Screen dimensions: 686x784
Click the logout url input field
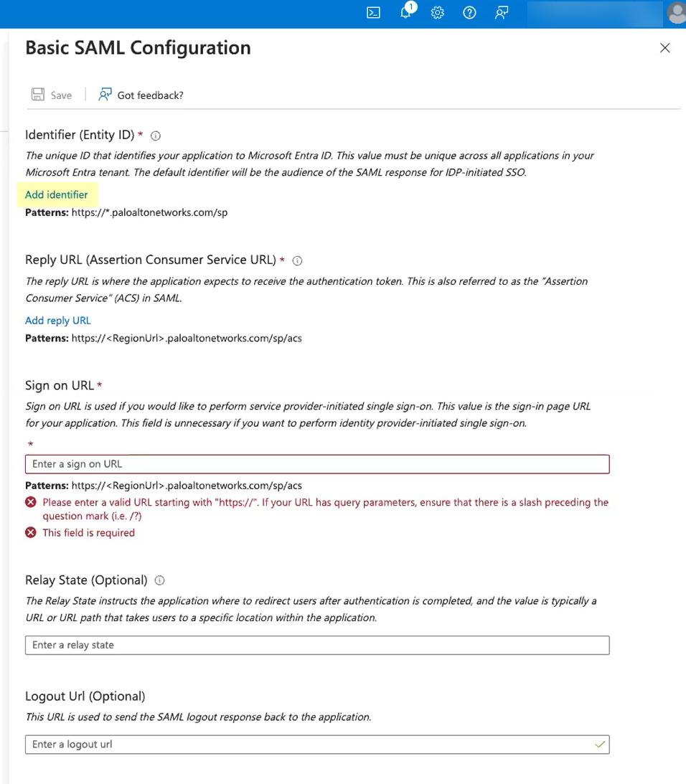(309, 744)
